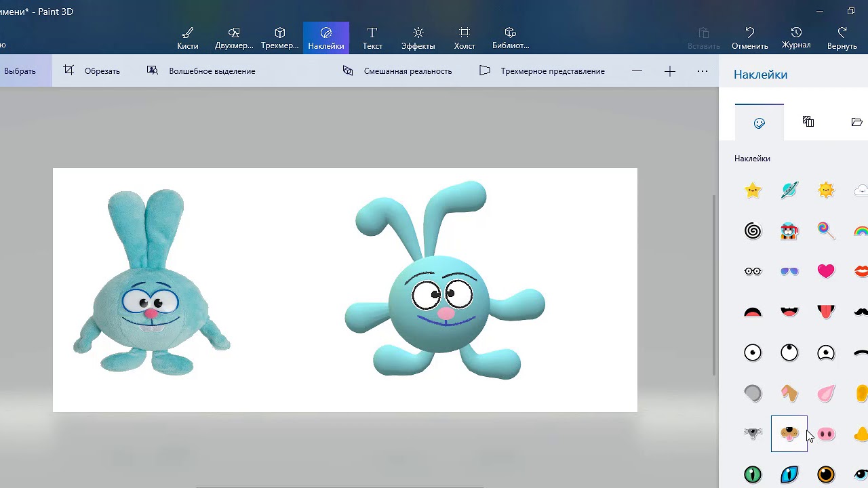Use Magic select (Волшебное выделение)

[x=201, y=70]
